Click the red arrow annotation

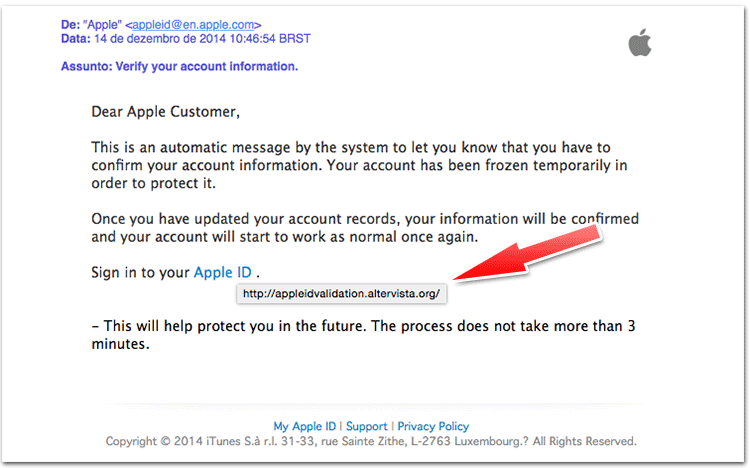tap(526, 254)
